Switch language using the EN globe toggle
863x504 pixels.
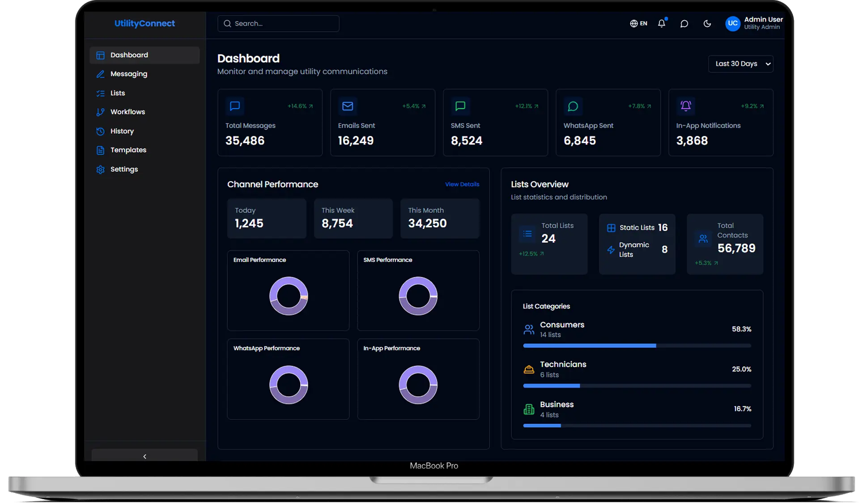[638, 23]
